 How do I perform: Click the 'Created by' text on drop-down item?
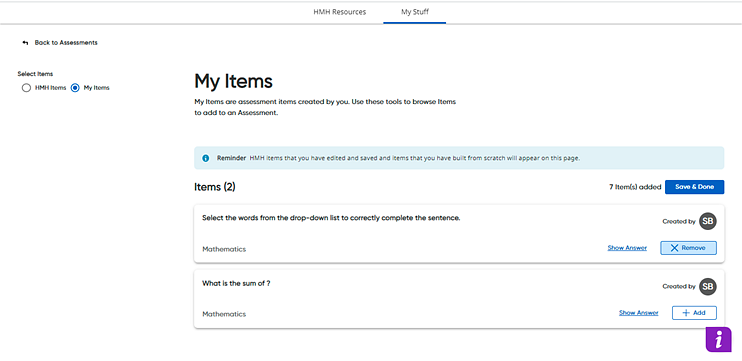679,221
